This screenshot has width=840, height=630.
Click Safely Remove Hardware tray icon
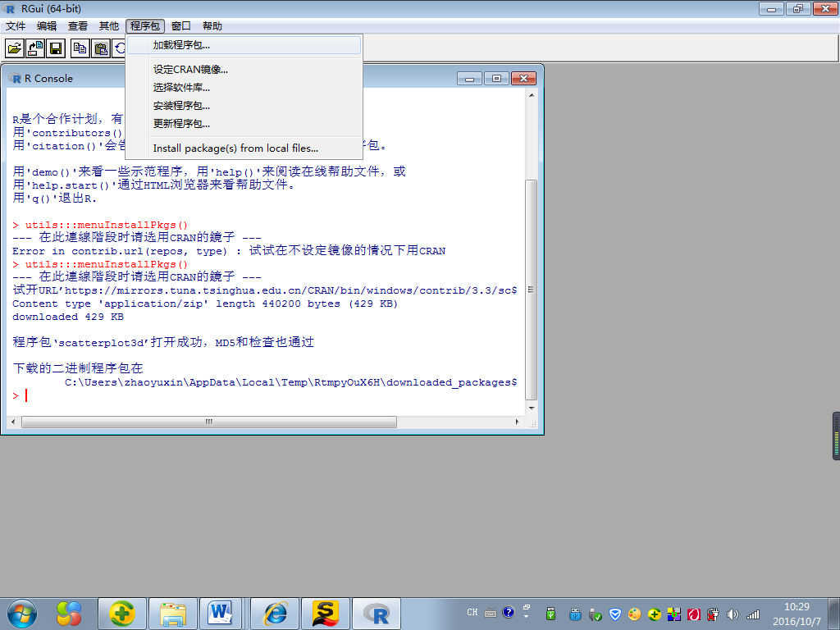pos(596,614)
